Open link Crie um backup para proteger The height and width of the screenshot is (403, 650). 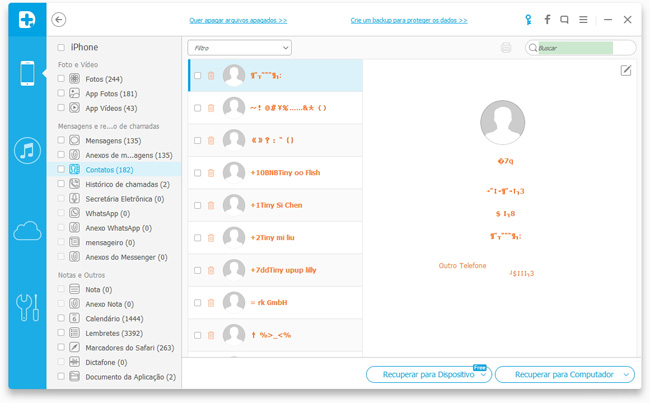tap(409, 20)
